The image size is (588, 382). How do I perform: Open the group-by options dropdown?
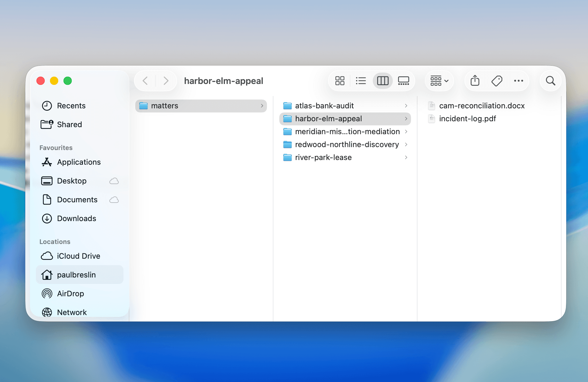[439, 81]
